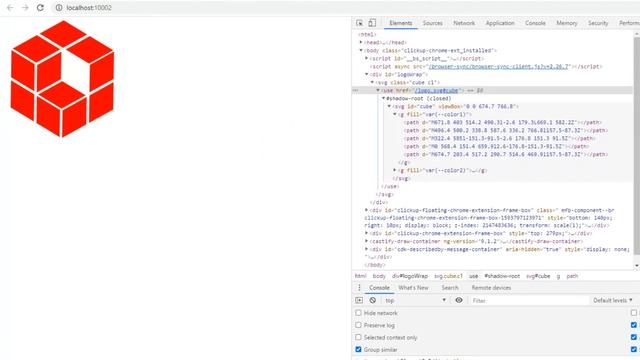The image size is (640, 360).
Task: Uncheck the checkbox right of Group similar
Action: pos(634,350)
